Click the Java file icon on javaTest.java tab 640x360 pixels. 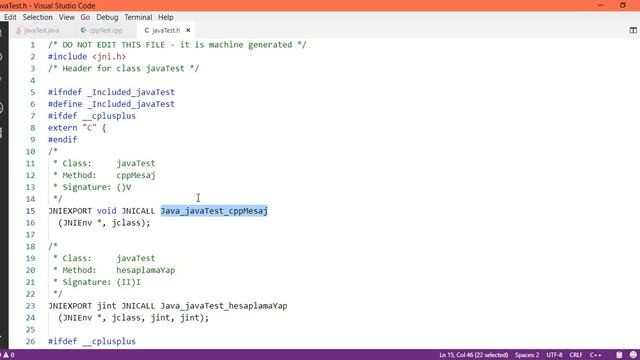tap(18, 31)
